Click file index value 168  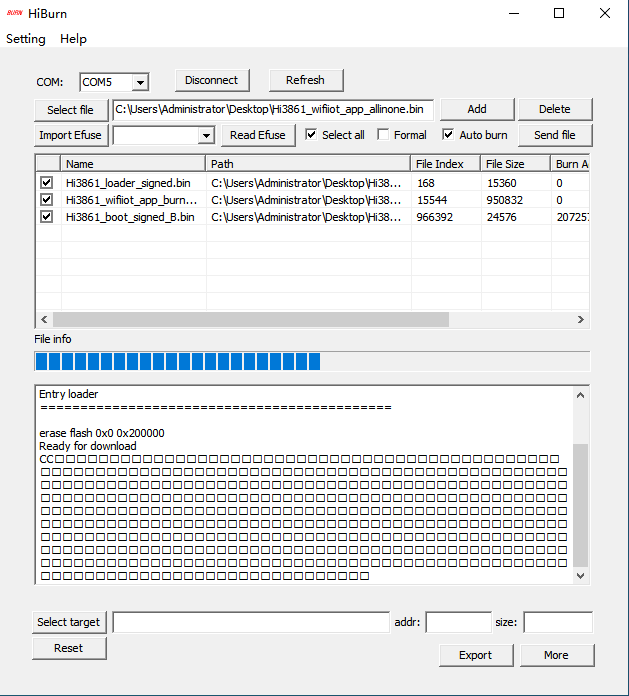(426, 183)
